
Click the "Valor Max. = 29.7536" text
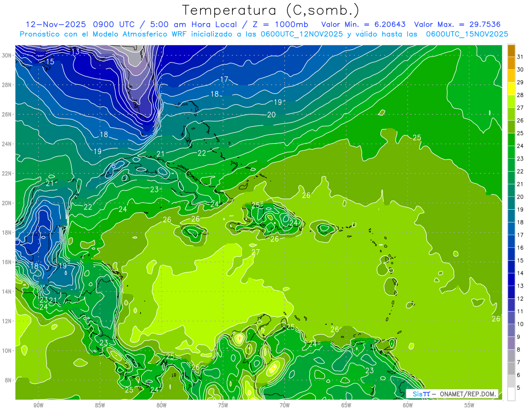pos(458,24)
